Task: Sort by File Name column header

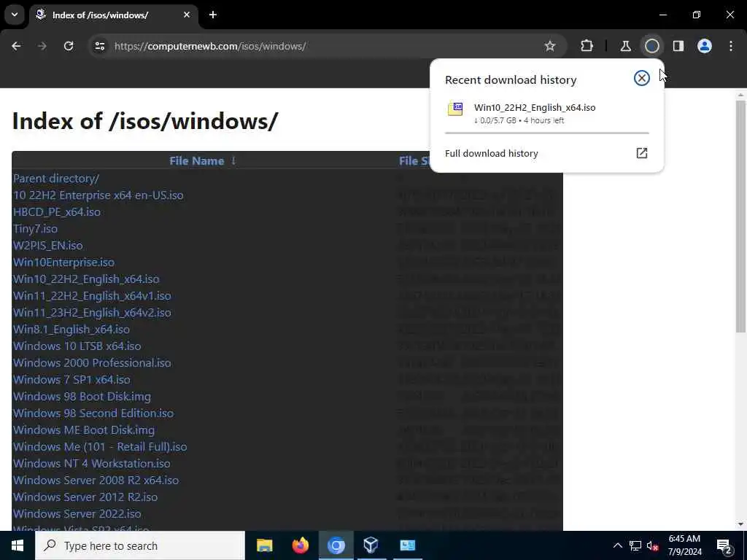Action: 196,161
